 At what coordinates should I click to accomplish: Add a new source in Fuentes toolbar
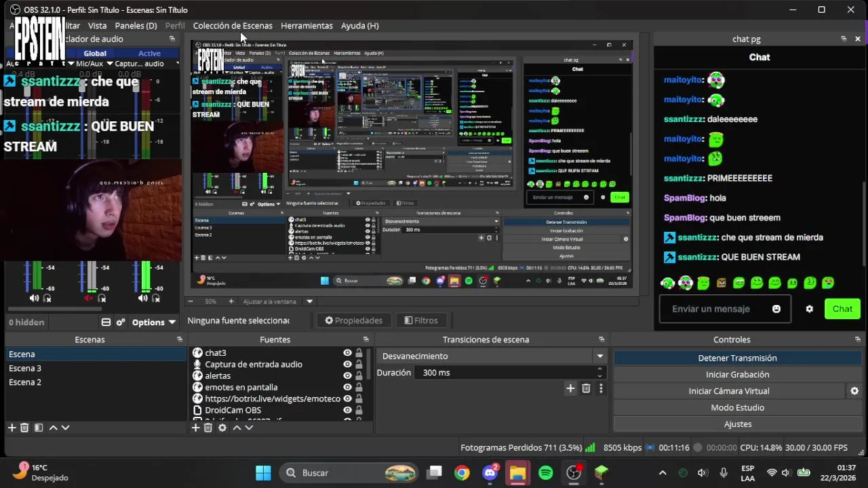195,428
